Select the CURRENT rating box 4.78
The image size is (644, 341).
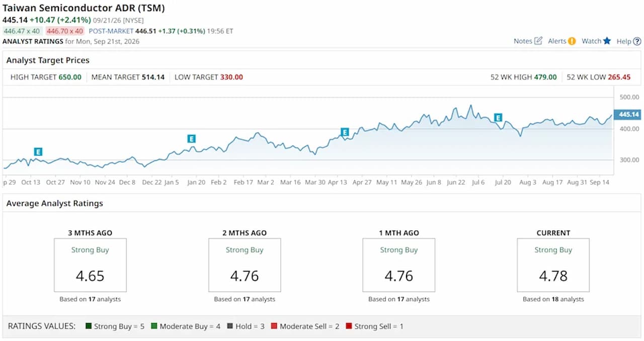pos(553,265)
